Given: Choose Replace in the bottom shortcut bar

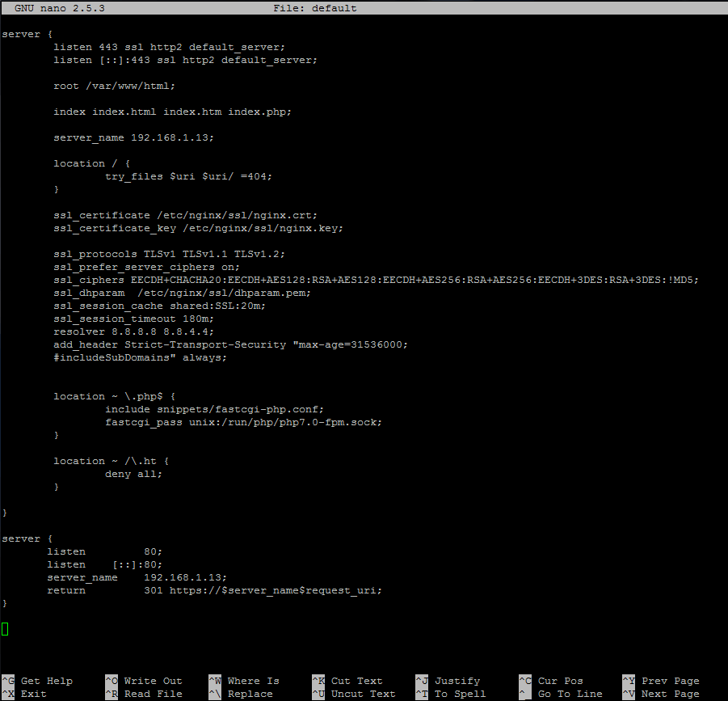Looking at the screenshot, I should pyautogui.click(x=250, y=694).
